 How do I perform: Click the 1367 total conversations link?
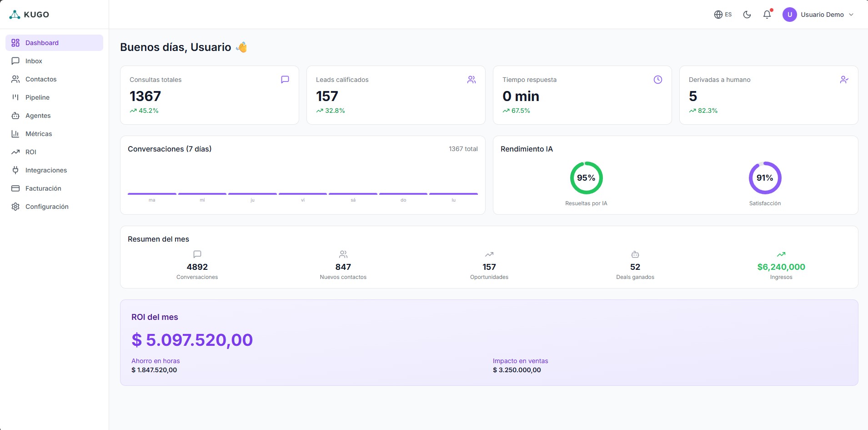click(x=463, y=148)
